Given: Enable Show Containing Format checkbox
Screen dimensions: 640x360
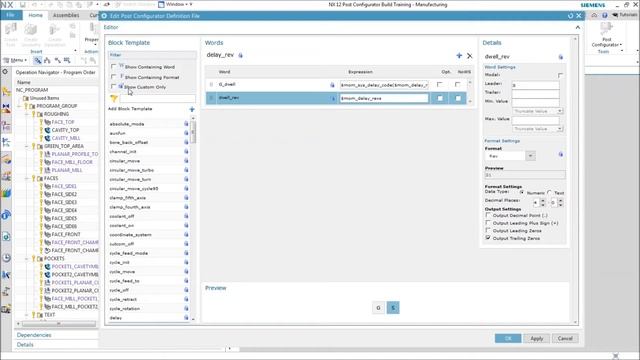Looking at the screenshot, I should (114, 77).
